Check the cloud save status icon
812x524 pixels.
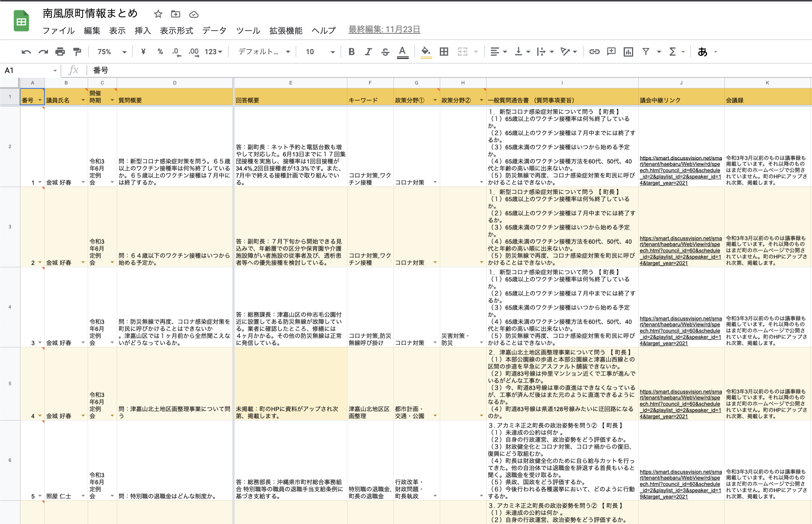tap(194, 15)
